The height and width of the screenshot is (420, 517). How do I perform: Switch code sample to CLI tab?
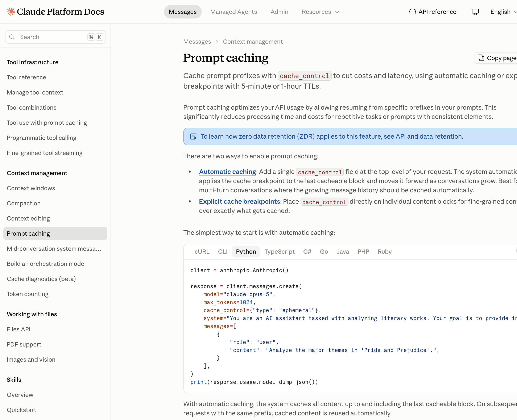pyautogui.click(x=223, y=252)
